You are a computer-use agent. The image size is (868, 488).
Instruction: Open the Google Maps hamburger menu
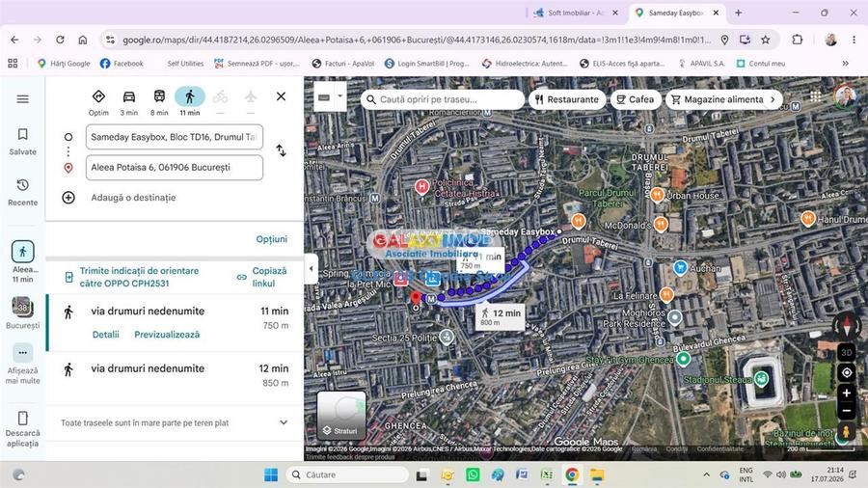coord(23,99)
